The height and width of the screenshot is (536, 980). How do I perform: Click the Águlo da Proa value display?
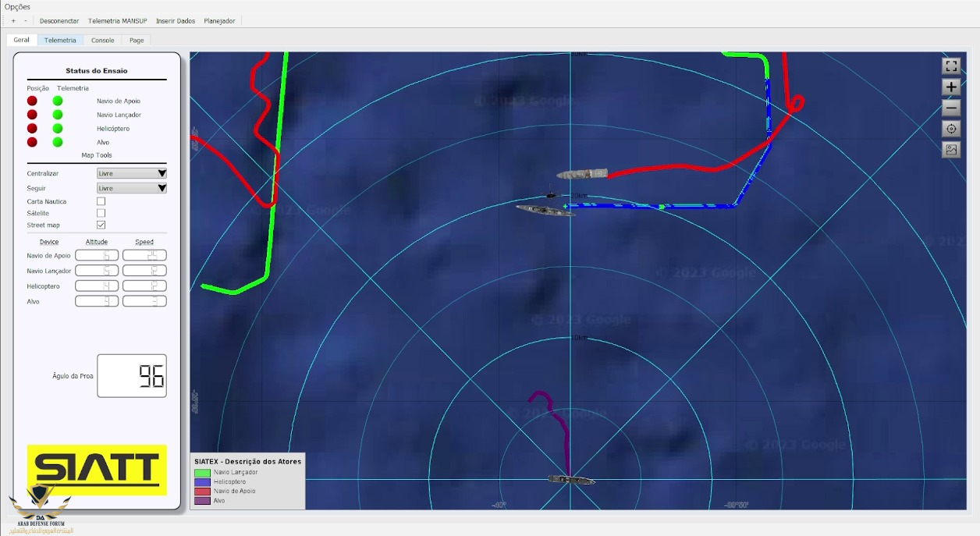coord(132,376)
